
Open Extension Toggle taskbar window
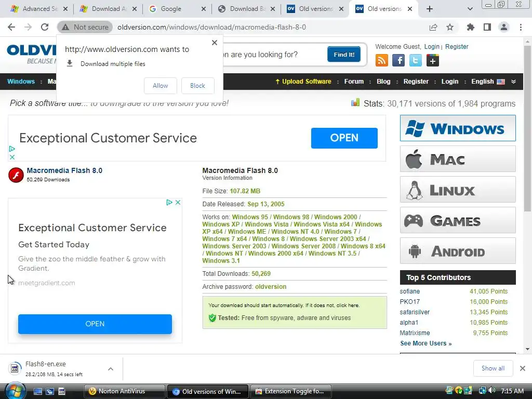(292, 391)
